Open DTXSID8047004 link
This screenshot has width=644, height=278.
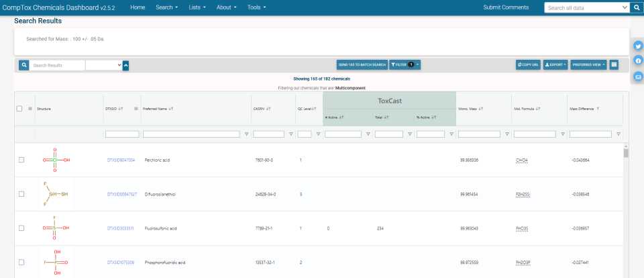(x=121, y=160)
